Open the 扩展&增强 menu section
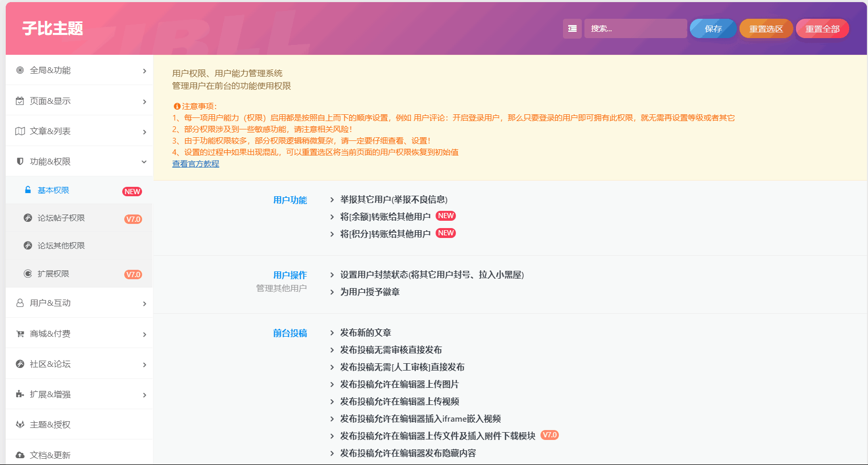Image resolution: width=868 pixels, height=465 pixels. tap(79, 394)
